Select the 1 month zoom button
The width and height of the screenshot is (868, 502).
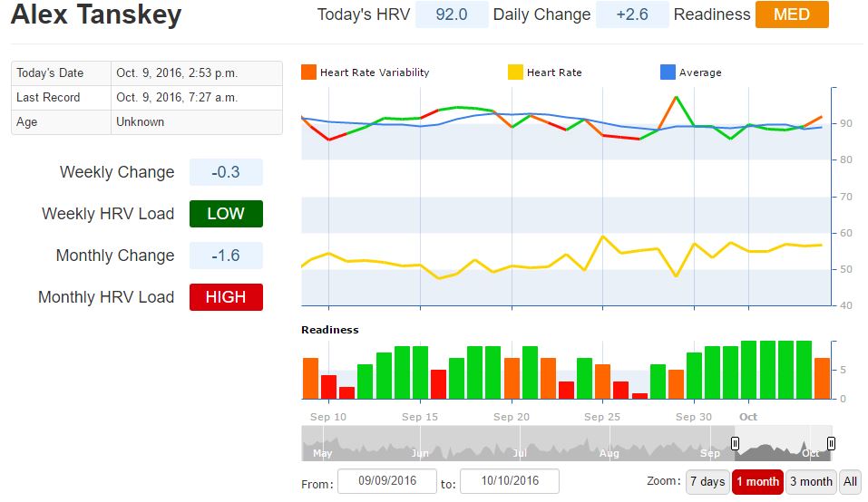point(757,481)
